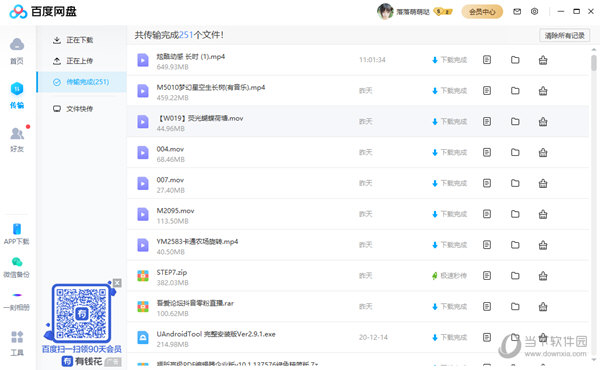Screen dimensions: 600x370
Task: Clear the record for 007.mov
Action: click(543, 183)
